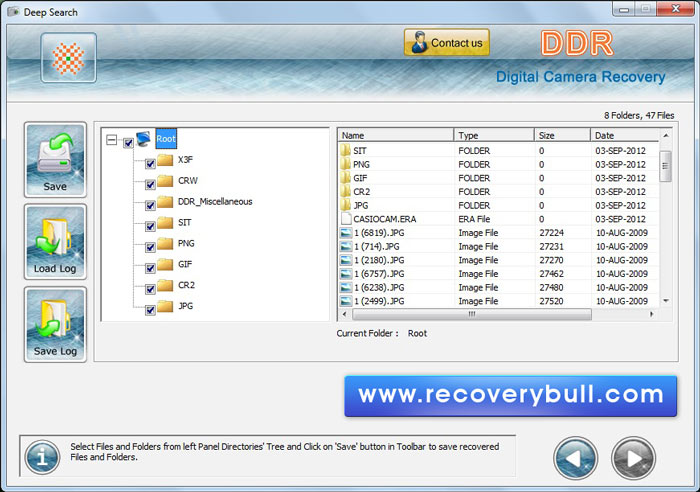Click the Contact us button

446,42
